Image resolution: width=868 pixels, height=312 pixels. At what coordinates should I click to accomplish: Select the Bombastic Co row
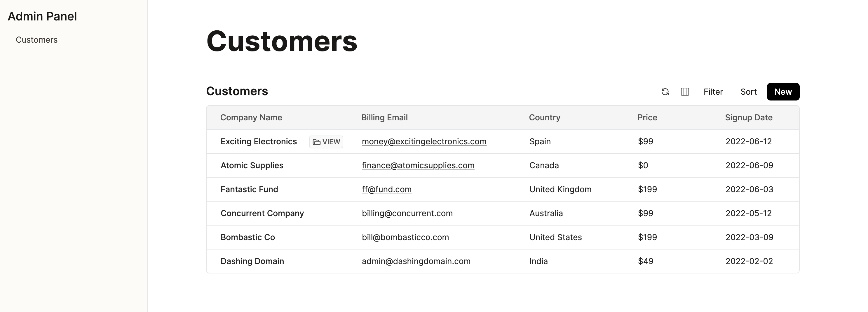[x=503, y=238]
